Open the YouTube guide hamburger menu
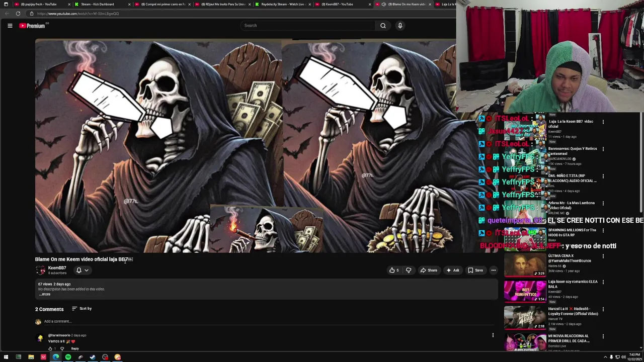Screen dimensions: 644x362 (10, 26)
